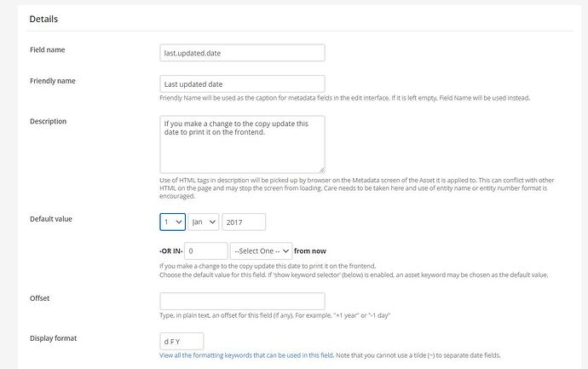Expand the month dropdown set to Jan
Viewport: 588px width, 369px height.
pyautogui.click(x=205, y=222)
